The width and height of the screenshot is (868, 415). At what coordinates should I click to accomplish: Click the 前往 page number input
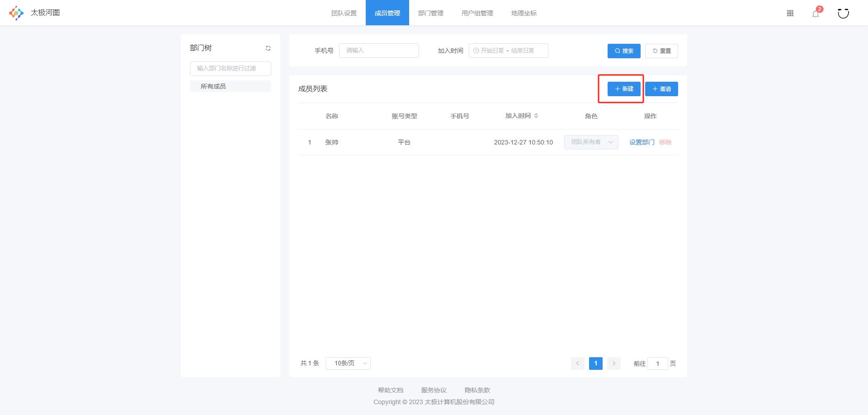click(658, 364)
